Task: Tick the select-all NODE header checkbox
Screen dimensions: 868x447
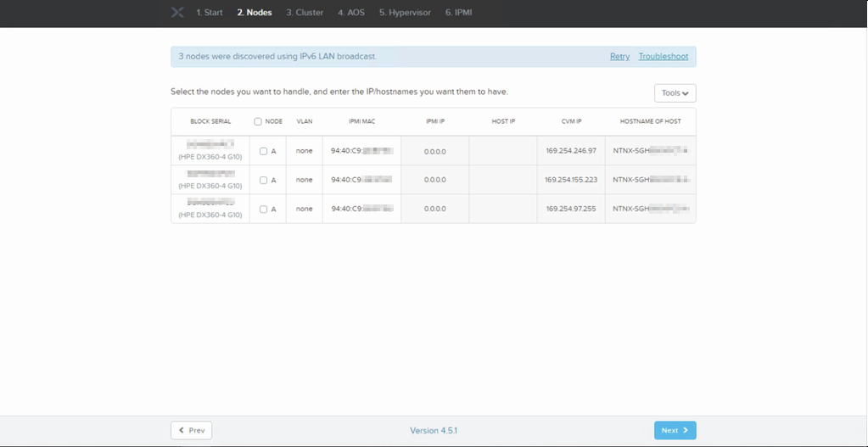Action: click(257, 121)
